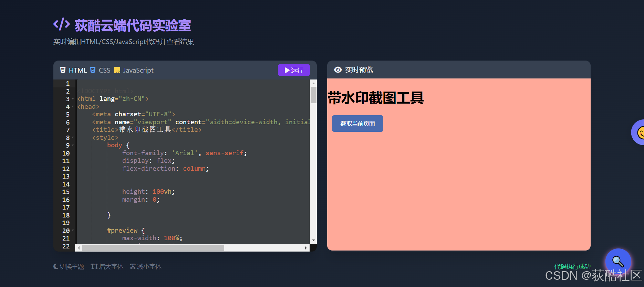Run the code with 运行 button

point(294,70)
